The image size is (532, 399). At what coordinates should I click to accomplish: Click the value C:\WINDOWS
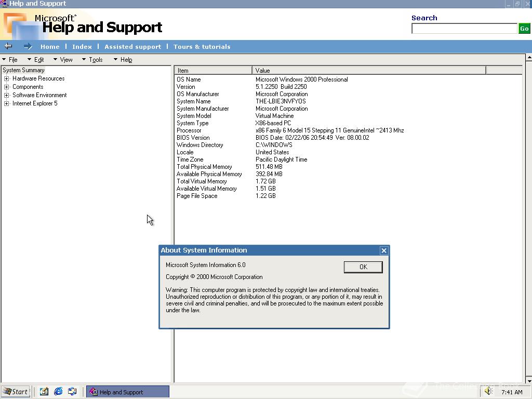click(x=274, y=145)
